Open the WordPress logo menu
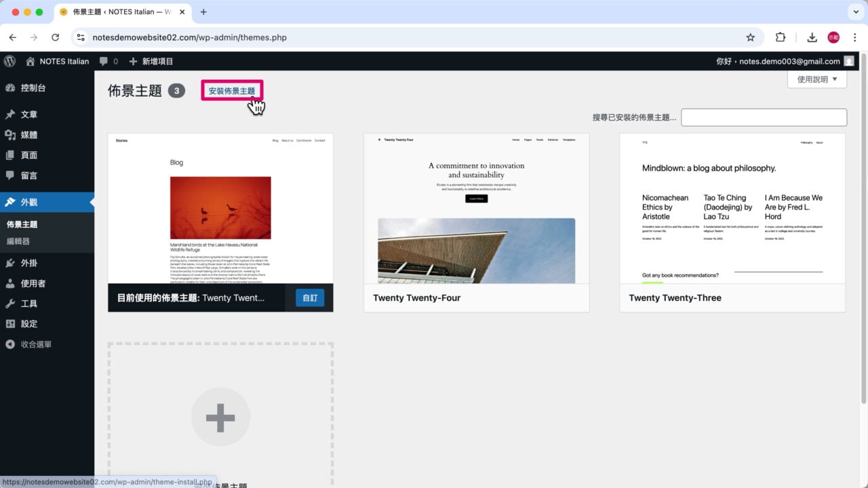Image resolution: width=868 pixels, height=488 pixels. [9, 61]
